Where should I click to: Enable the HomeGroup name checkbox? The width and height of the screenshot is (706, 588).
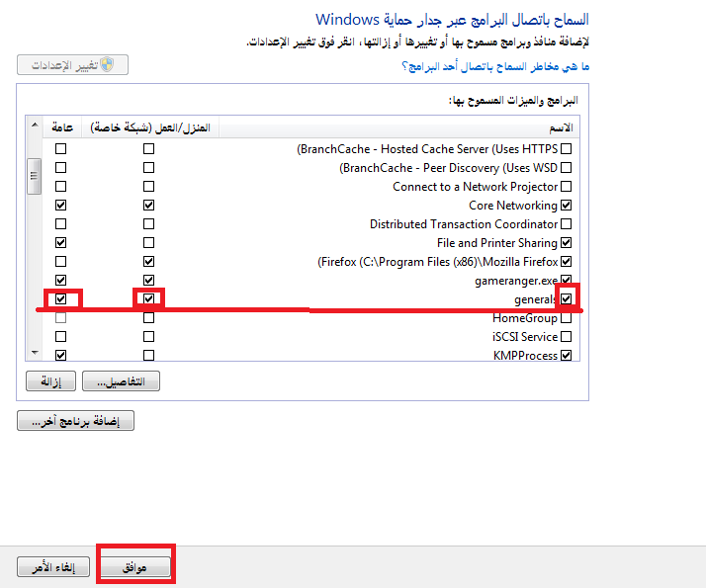[567, 317]
